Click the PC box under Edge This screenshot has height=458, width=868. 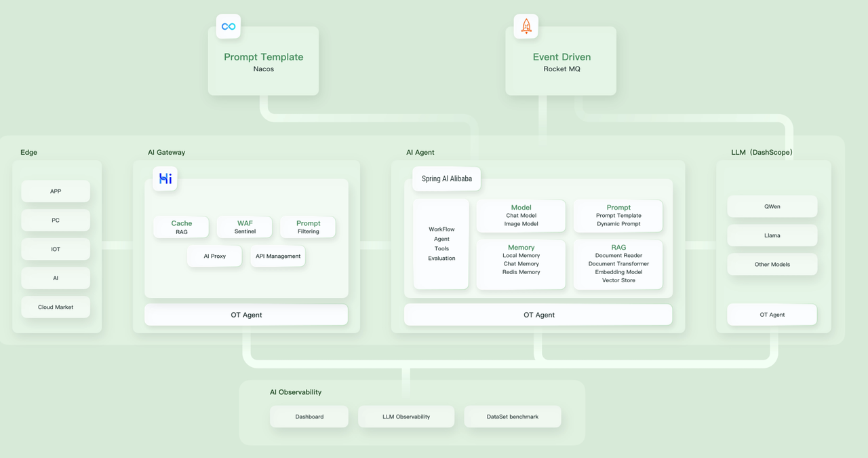point(56,221)
